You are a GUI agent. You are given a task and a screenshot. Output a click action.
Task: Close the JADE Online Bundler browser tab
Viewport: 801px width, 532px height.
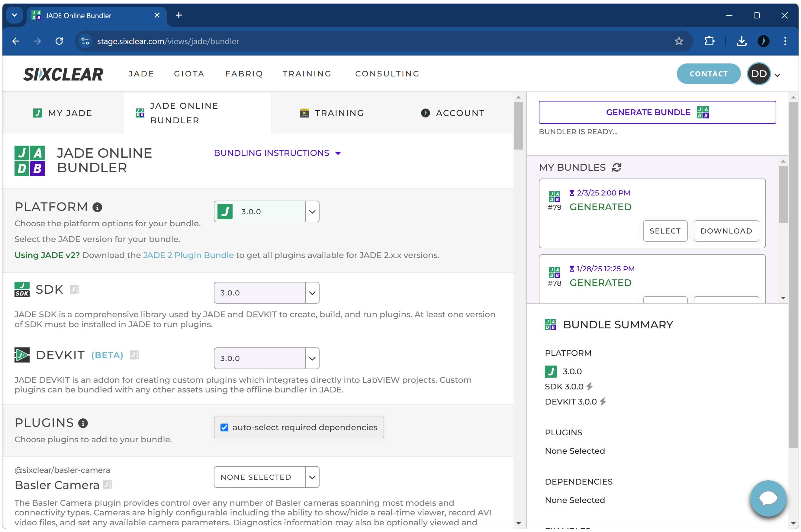(157, 15)
